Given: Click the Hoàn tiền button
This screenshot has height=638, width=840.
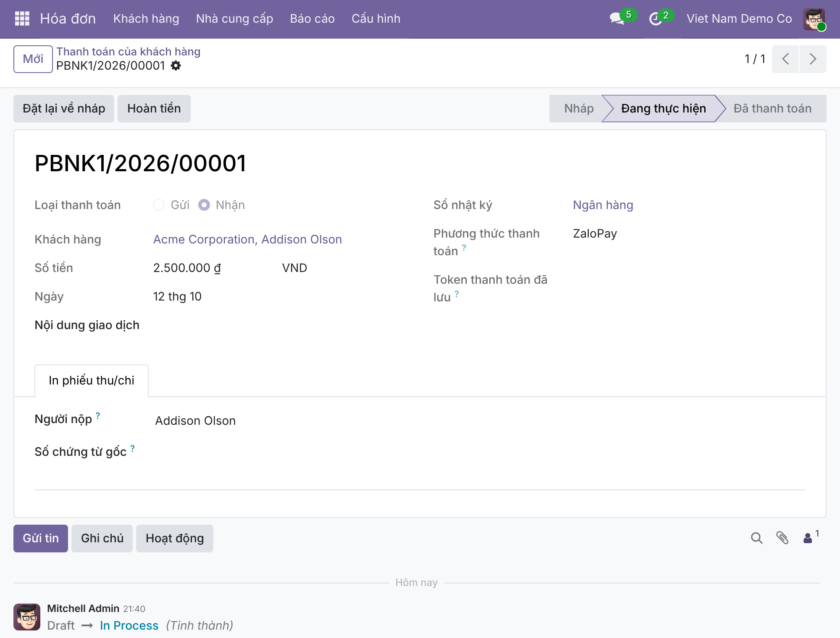Looking at the screenshot, I should coord(154,109).
